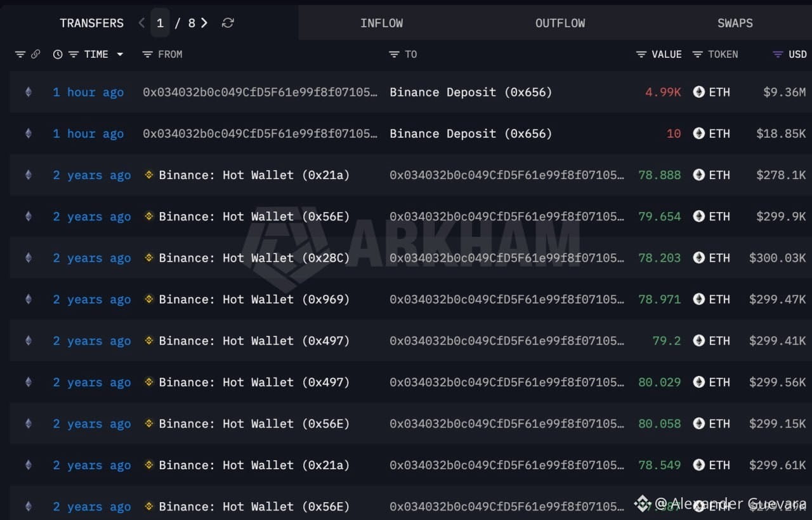Click the ETH token logo beside 78.549
The width and height of the screenshot is (812, 520).
coord(698,465)
